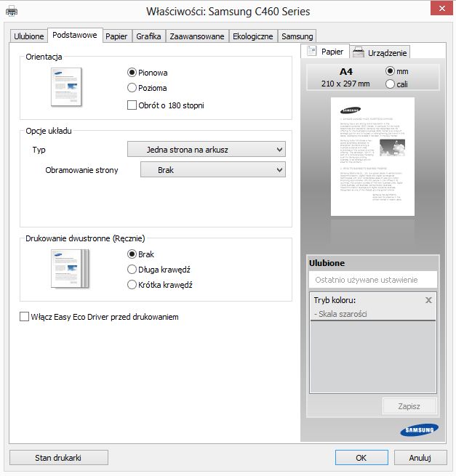The width and height of the screenshot is (456, 476).
Task: Open the Urządzenie preview tab
Action: [x=380, y=52]
